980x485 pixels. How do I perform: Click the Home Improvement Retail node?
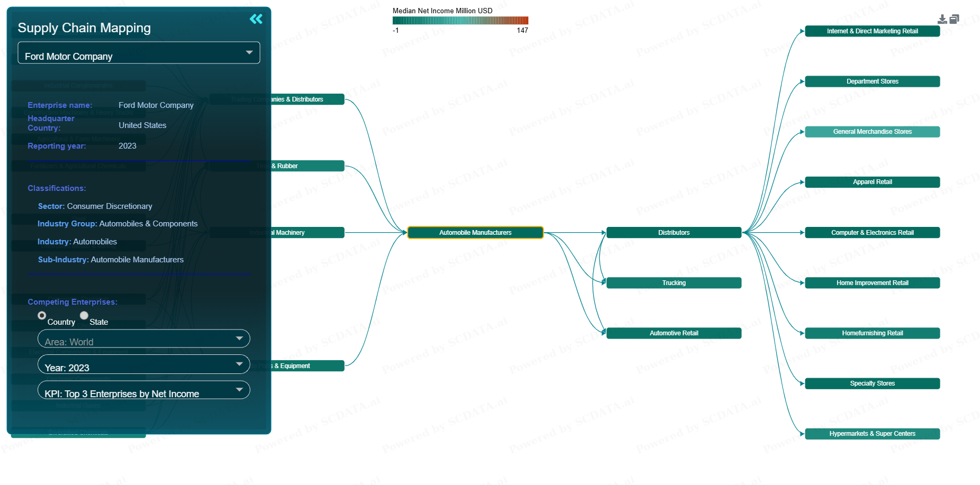[x=873, y=283]
